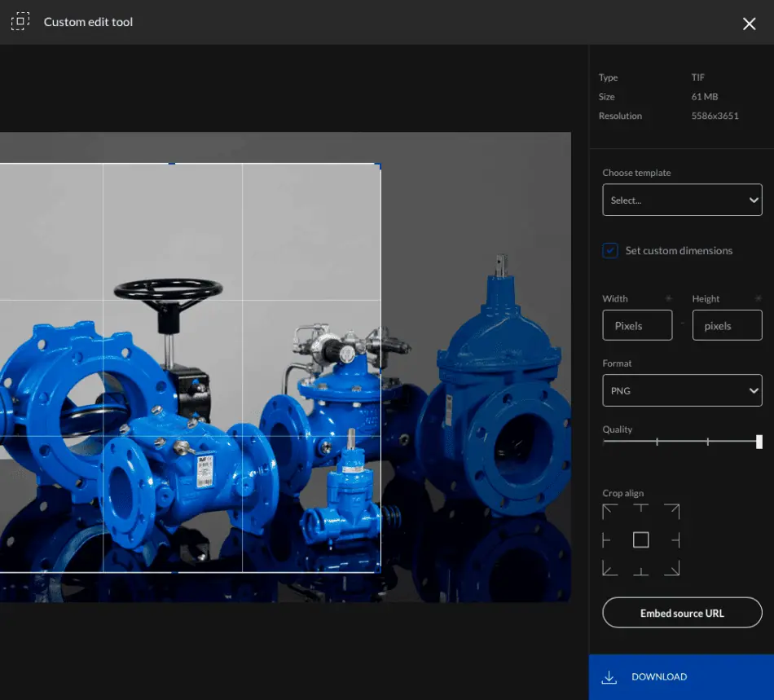Screen dimensions: 774x700
Task: Close the Custom edit tool dialog
Action: [750, 23]
